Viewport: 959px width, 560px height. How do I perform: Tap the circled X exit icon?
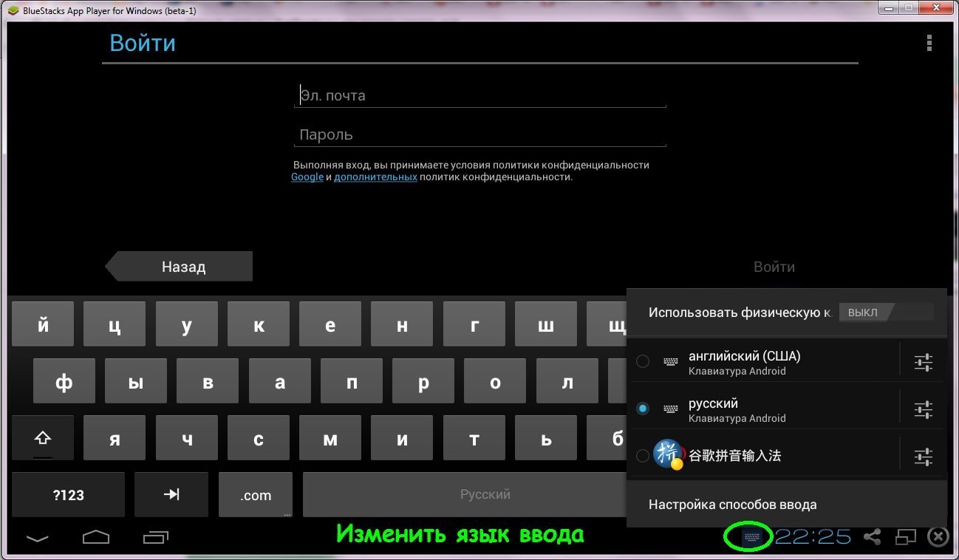(938, 536)
